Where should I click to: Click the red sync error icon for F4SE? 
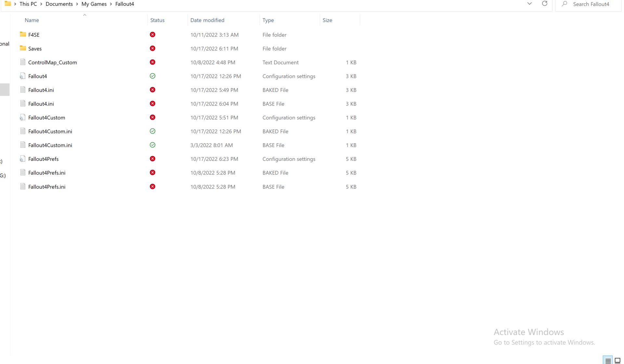tap(152, 34)
